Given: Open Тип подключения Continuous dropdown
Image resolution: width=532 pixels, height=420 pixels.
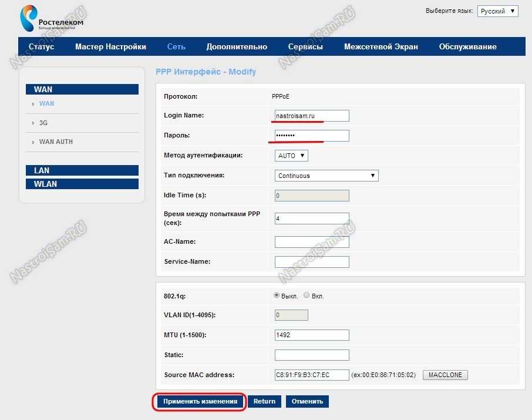Looking at the screenshot, I should 326,176.
